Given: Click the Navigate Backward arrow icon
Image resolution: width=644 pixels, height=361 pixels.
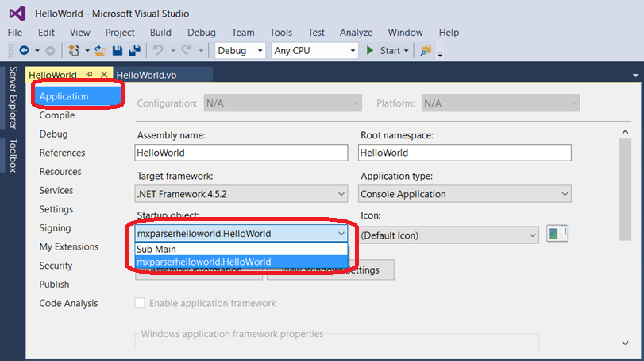Looking at the screenshot, I should coord(25,51).
